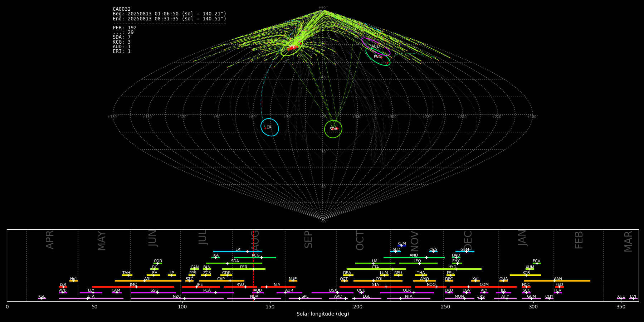644x322 pixels.
Task: Click the 'AUD: 1' legend count
Action: pyautogui.click(x=122, y=47)
